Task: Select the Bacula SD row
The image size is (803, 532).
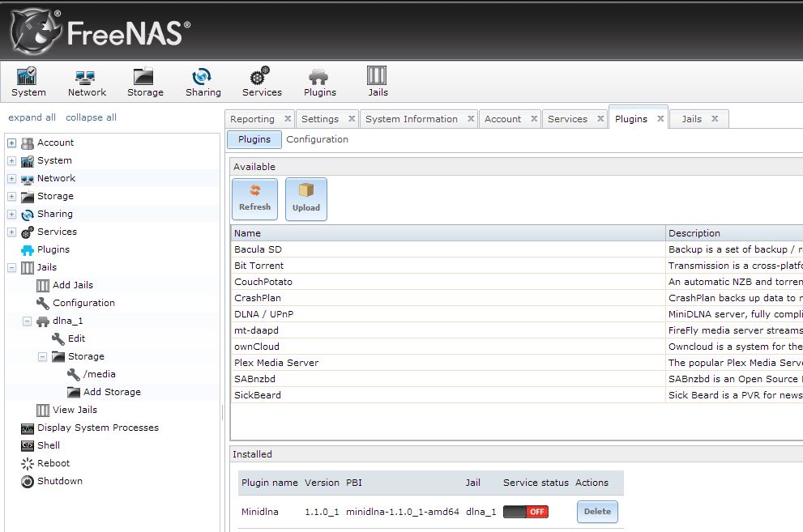Action: (517, 249)
